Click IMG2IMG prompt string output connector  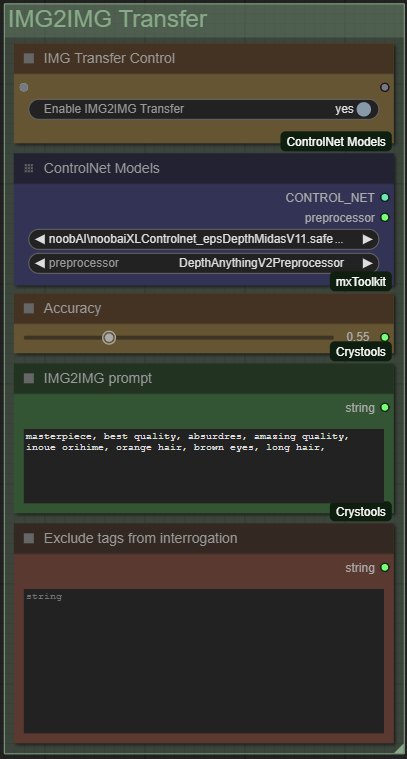coord(385,408)
